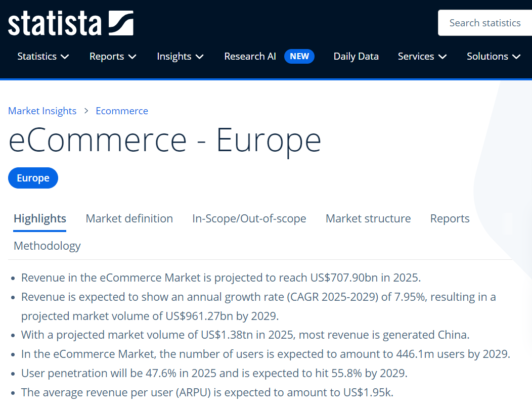Expand the Reports navigation menu
The image size is (532, 413).
pos(113,56)
